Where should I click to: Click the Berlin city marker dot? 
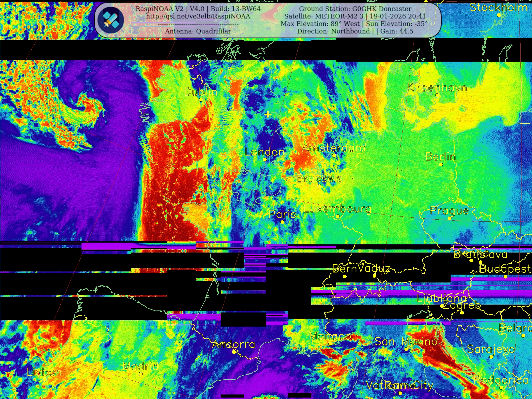(441, 165)
